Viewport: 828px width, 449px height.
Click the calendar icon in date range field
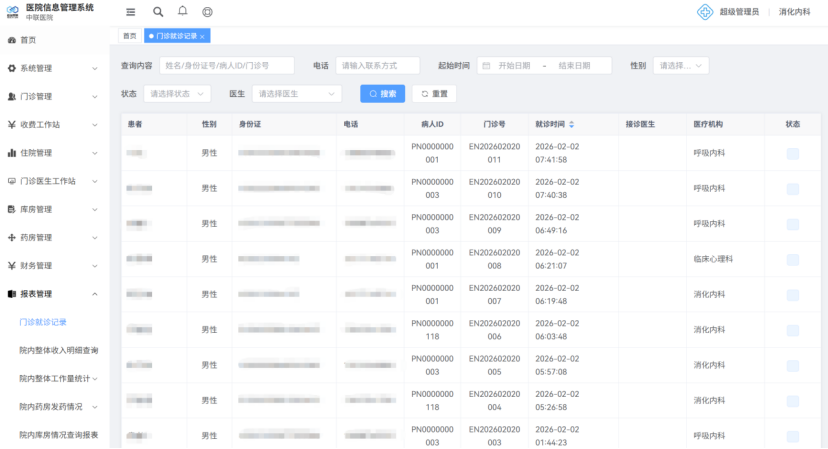(x=486, y=65)
